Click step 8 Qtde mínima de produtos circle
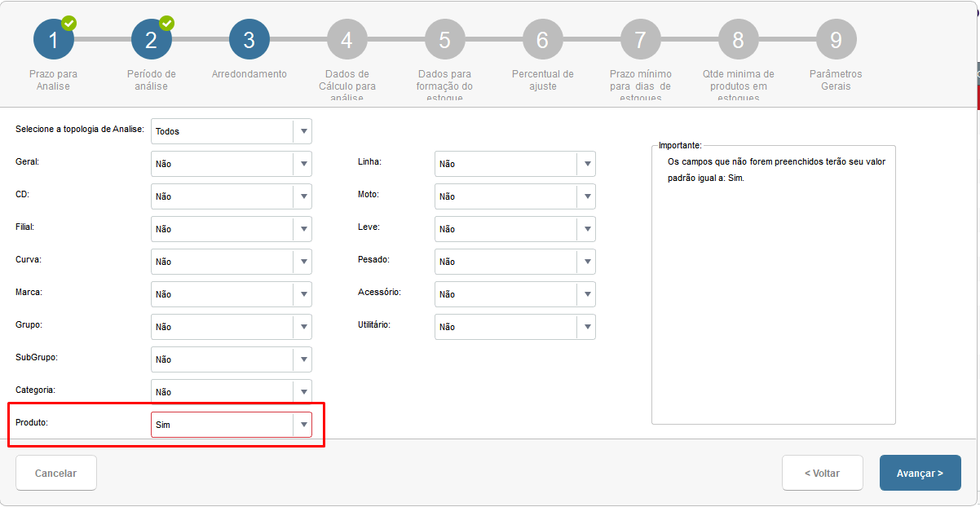Viewport: 980px width, 507px height. (738, 39)
